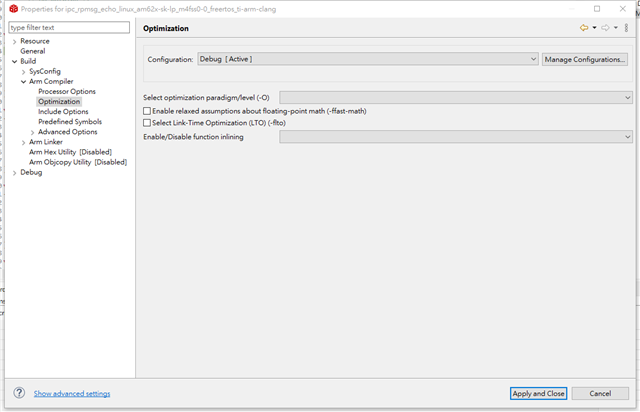Enable relaxed floating-point math (-ffast-math) checkbox
This screenshot has width=640, height=412.
click(147, 111)
